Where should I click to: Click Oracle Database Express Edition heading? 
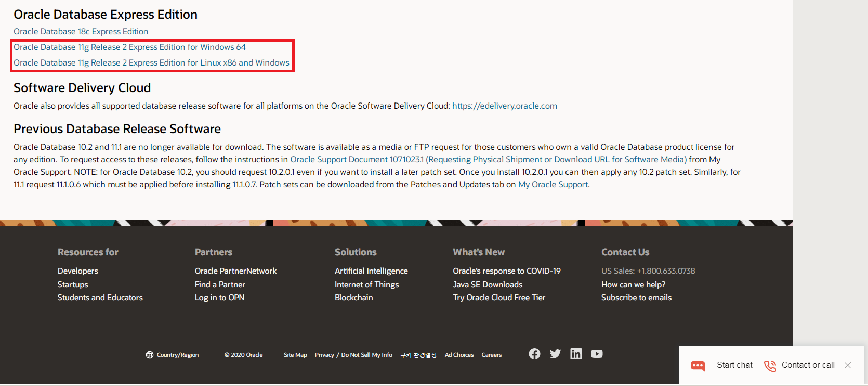106,14
